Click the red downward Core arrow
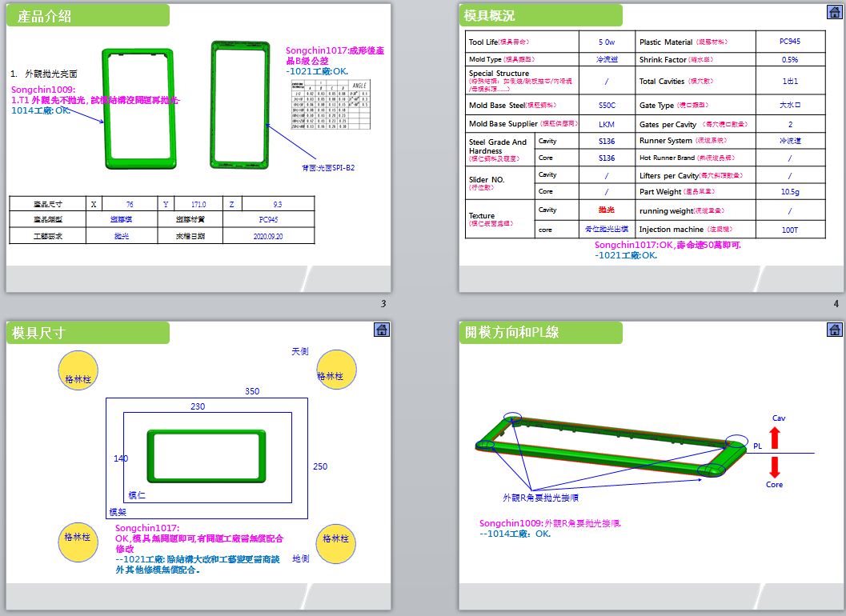Screen dimensions: 846x616 (774, 466)
